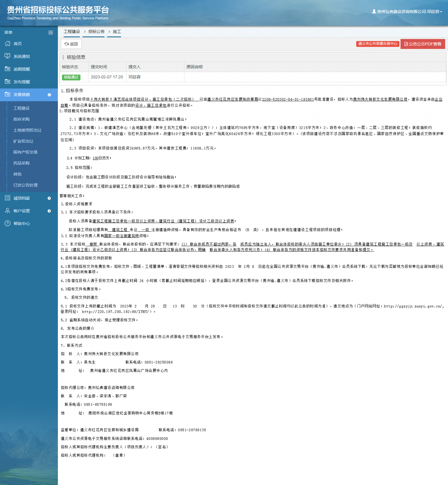Expand the 诚信档案 section arrow
The height and width of the screenshot is (485, 448).
(x=49, y=198)
